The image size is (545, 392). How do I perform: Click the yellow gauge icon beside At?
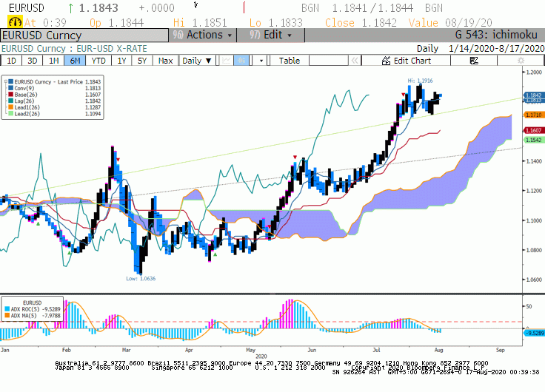[x=15, y=22]
